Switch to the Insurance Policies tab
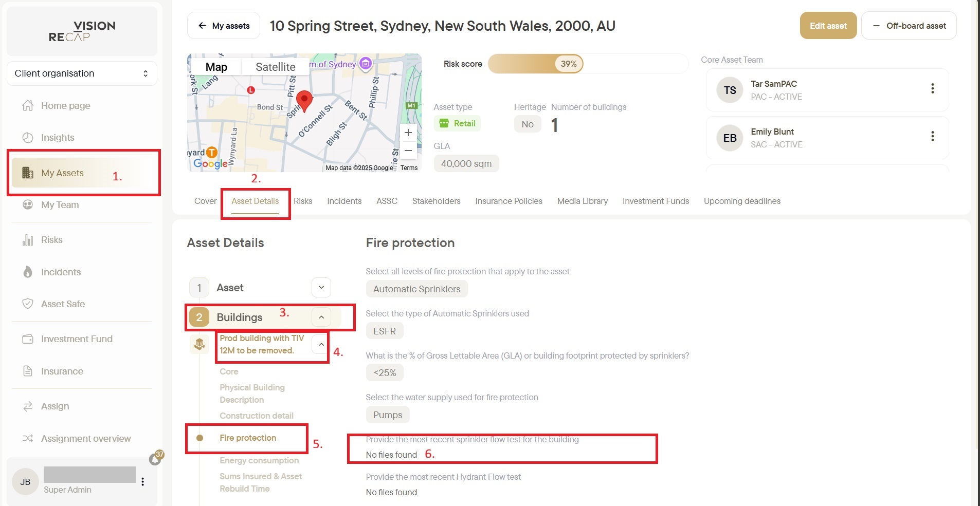Image resolution: width=980 pixels, height=506 pixels. click(x=509, y=201)
